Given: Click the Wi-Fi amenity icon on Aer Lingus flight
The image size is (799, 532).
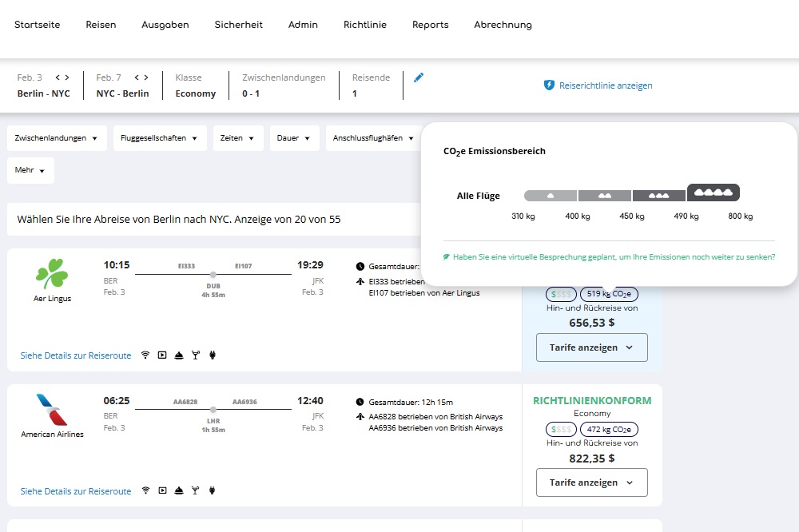Looking at the screenshot, I should pyautogui.click(x=145, y=355).
